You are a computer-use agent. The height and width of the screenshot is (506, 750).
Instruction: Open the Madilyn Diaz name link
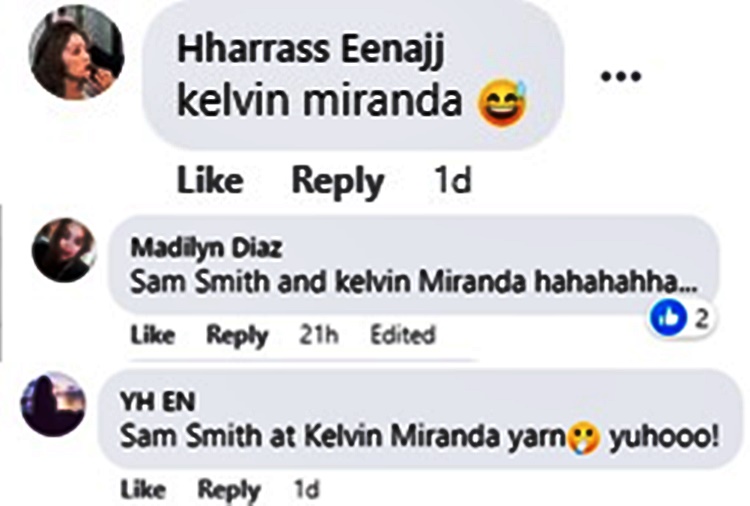206,248
